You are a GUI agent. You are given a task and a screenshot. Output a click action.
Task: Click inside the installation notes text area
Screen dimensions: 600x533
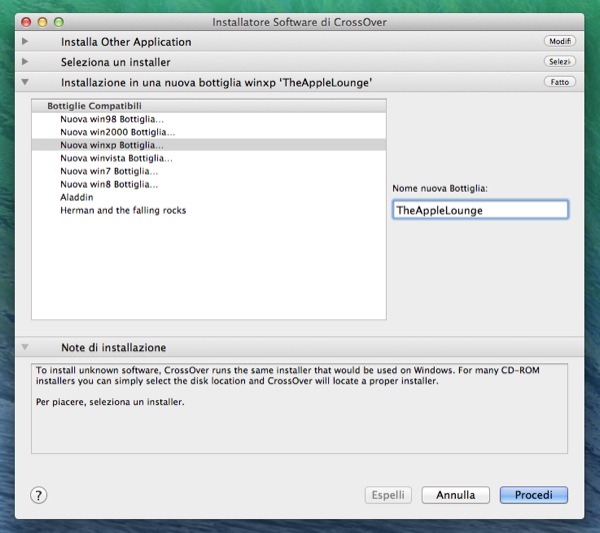299,408
